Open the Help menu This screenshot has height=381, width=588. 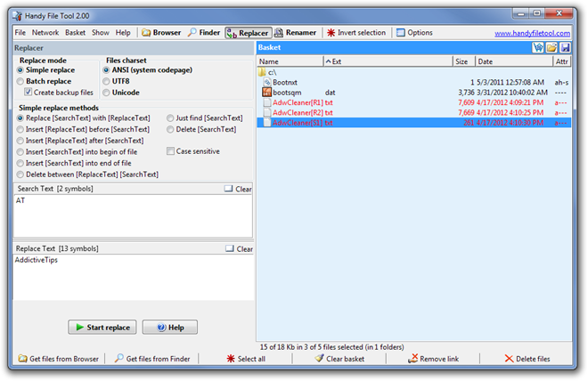pos(123,33)
